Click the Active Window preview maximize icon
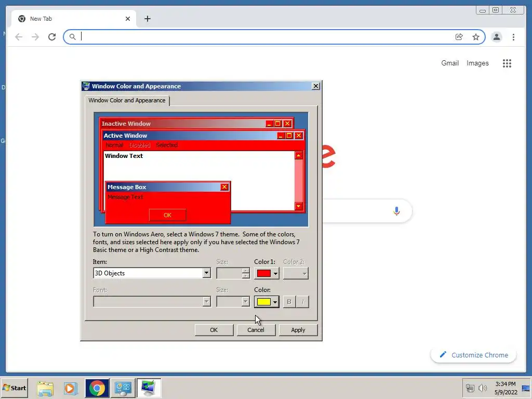This screenshot has height=399, width=532. [x=289, y=136]
